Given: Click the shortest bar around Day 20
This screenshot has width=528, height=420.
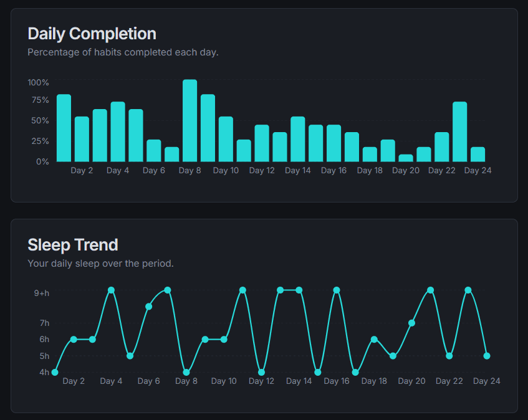Looking at the screenshot, I should (x=406, y=158).
